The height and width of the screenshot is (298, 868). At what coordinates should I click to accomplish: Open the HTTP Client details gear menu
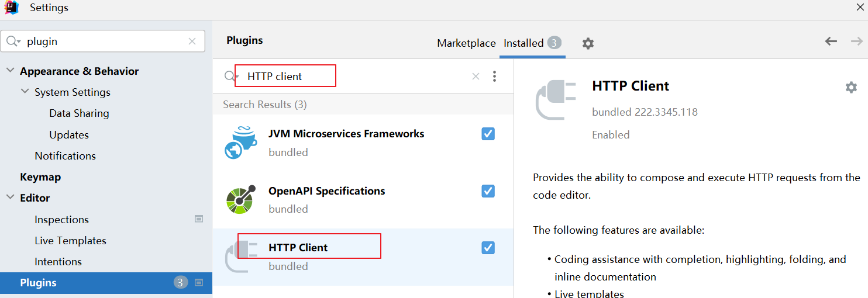(851, 87)
